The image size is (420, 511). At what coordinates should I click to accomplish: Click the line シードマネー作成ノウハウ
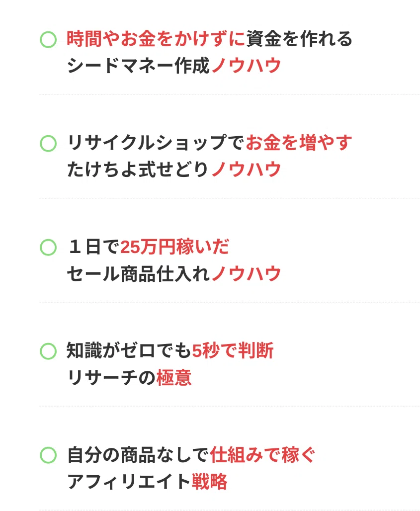point(174,66)
